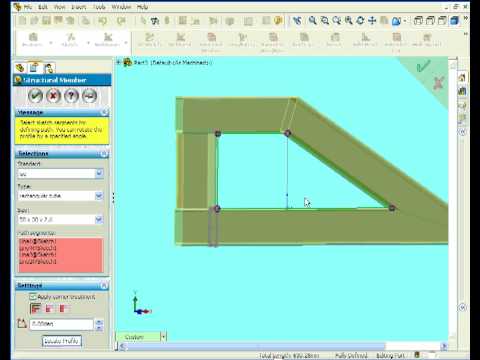Expand Part1 flyout feature tree
Screen dimensions: 480x360
pyautogui.click(x=118, y=62)
